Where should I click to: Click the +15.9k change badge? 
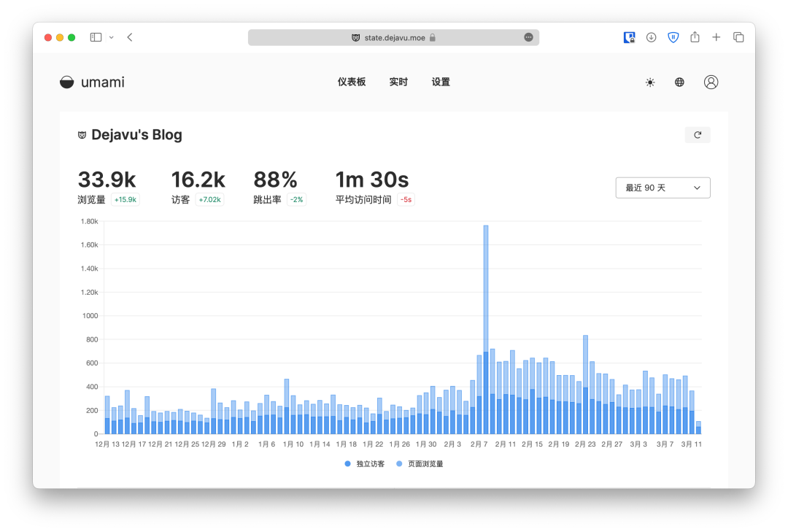coord(125,200)
